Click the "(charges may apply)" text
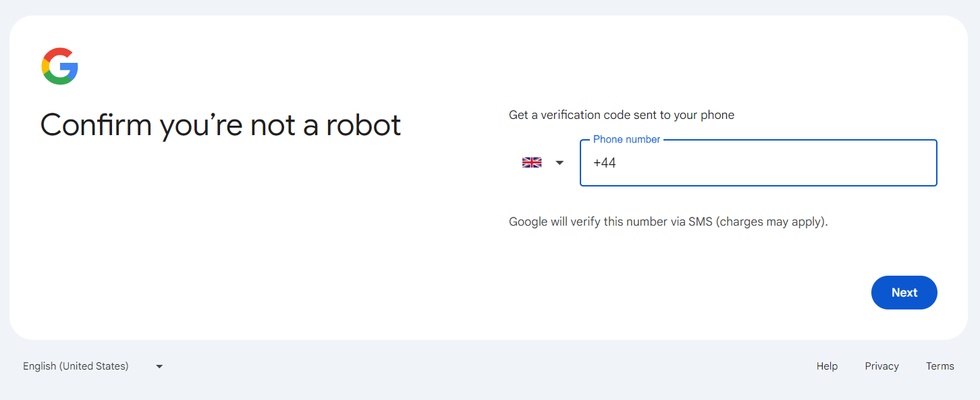Viewport: 980px width, 400px height. [x=771, y=222]
